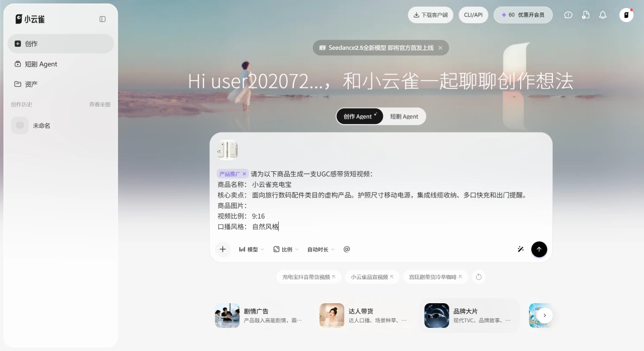Click the 短剧 Agent sidebar icon
The image size is (644, 351).
[18, 64]
